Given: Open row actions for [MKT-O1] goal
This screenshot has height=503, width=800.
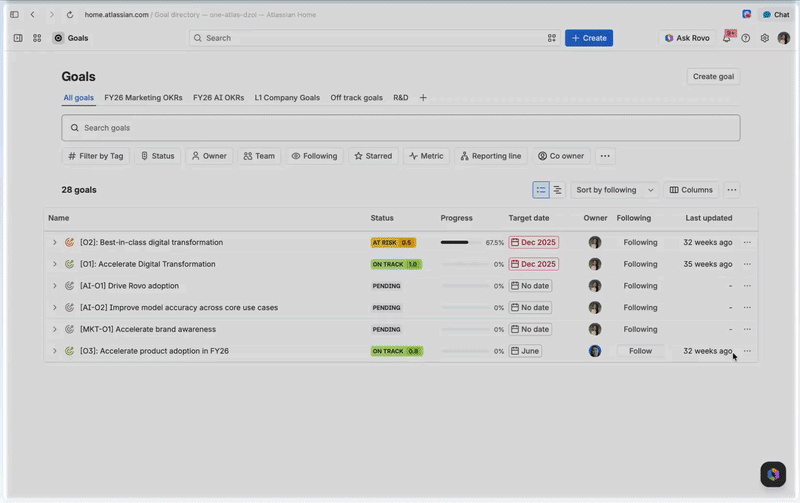Looking at the screenshot, I should (747, 329).
